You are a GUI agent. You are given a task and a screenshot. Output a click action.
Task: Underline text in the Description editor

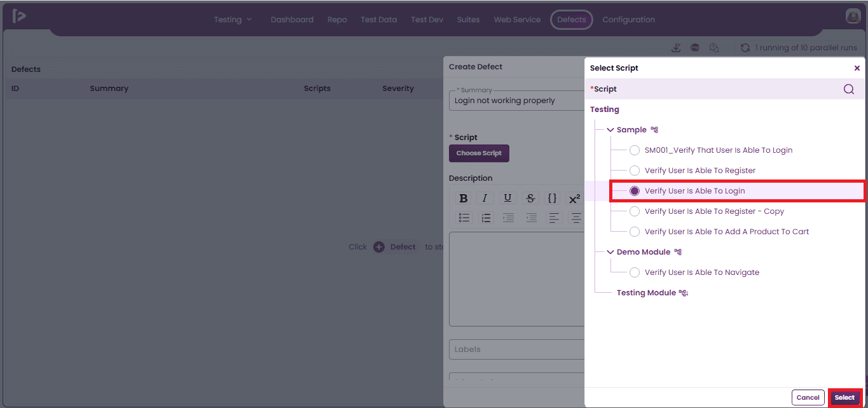(x=507, y=198)
